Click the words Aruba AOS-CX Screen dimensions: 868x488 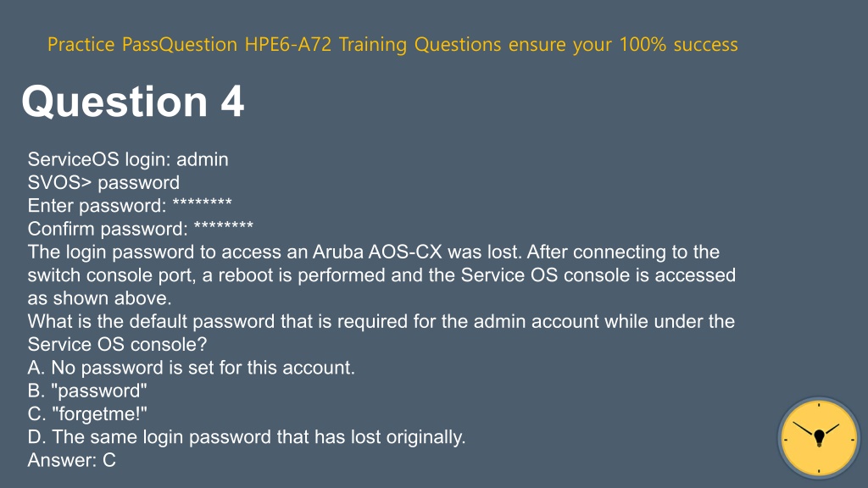[x=377, y=252]
